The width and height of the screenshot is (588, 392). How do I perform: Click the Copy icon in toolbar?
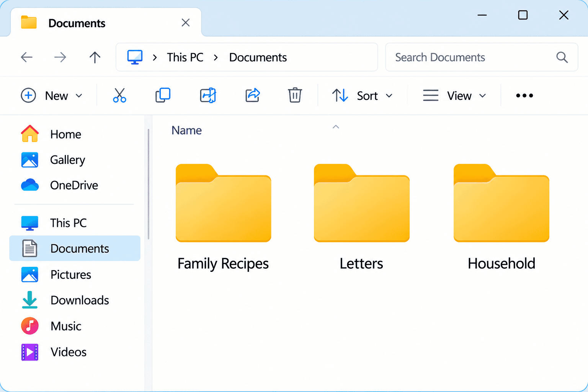point(163,95)
